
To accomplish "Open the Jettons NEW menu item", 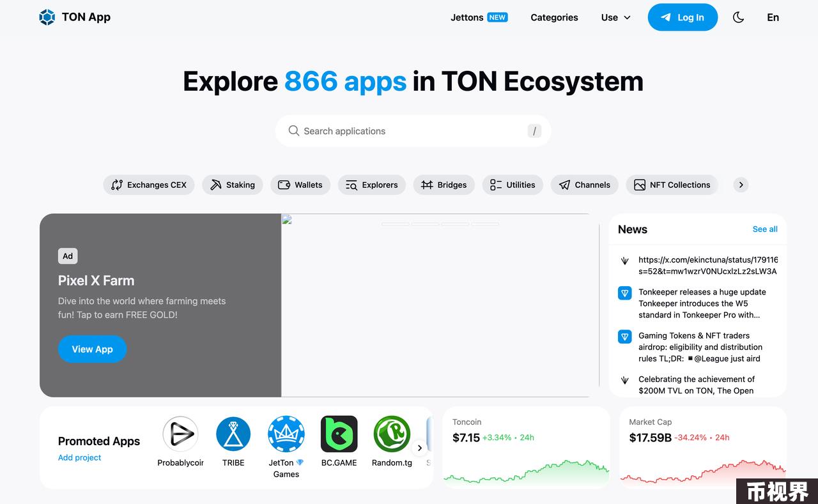I will coord(479,17).
